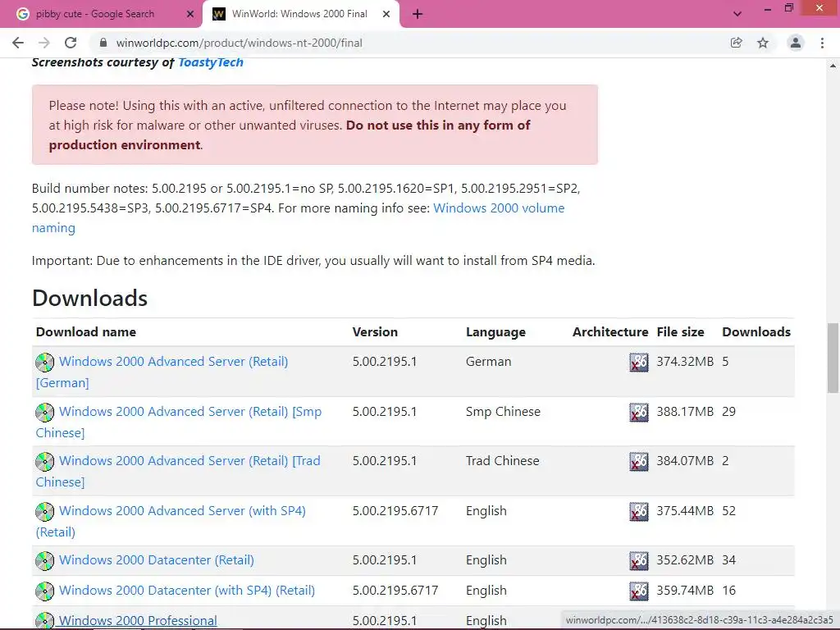Close the WinWorld Windows 2000 Final tab
Screen dimensions: 840x630
coord(386,15)
